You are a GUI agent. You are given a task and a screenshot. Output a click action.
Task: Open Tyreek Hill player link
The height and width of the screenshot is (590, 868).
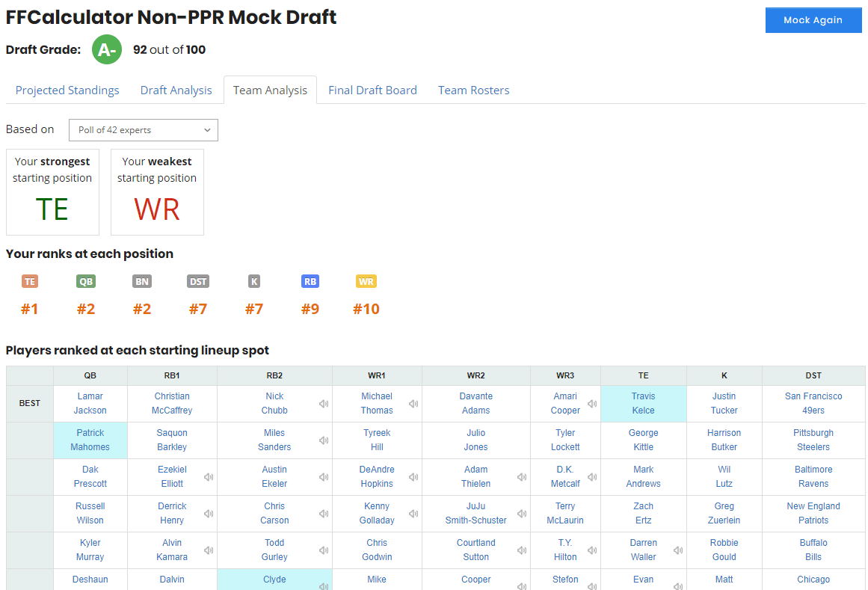[377, 440]
